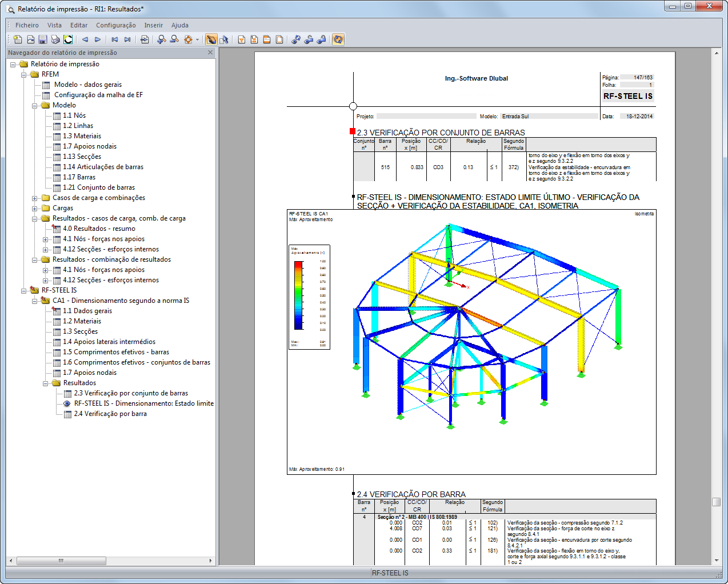This screenshot has height=584, width=728.
Task: Jump to the last page icon
Action: tap(127, 39)
